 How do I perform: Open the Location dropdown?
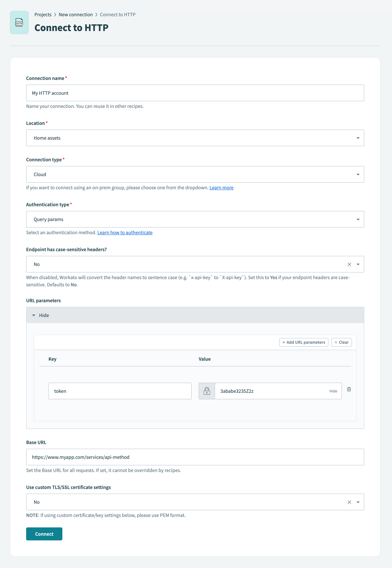pos(195,138)
